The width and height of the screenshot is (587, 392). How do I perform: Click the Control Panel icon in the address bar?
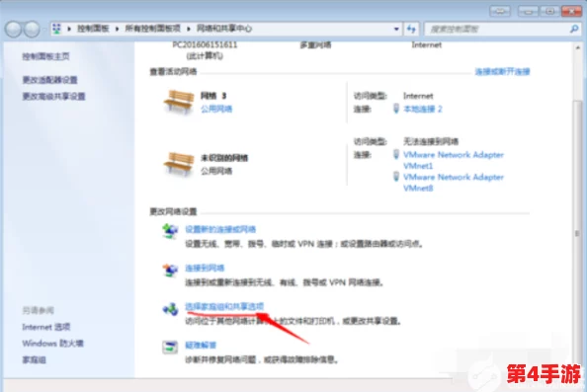57,29
